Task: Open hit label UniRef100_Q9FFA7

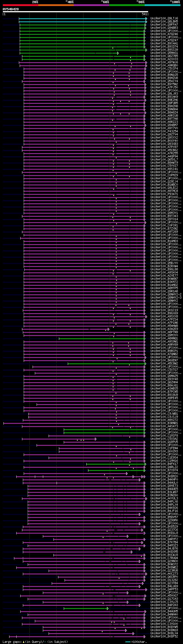Action: pyautogui.click(x=164, y=25)
